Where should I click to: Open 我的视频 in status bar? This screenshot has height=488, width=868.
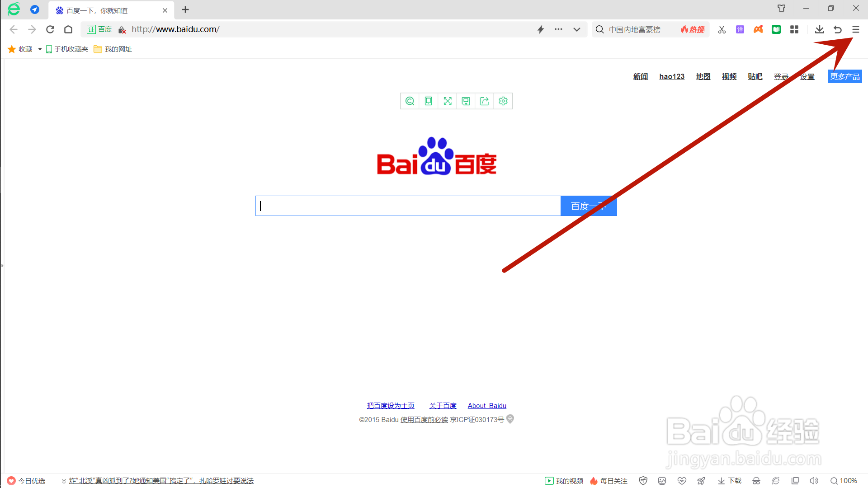coord(564,481)
